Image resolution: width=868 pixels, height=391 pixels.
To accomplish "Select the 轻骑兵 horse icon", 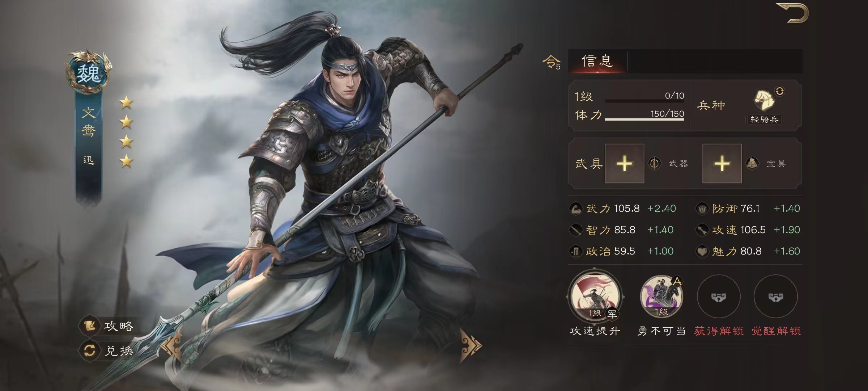I will [764, 101].
